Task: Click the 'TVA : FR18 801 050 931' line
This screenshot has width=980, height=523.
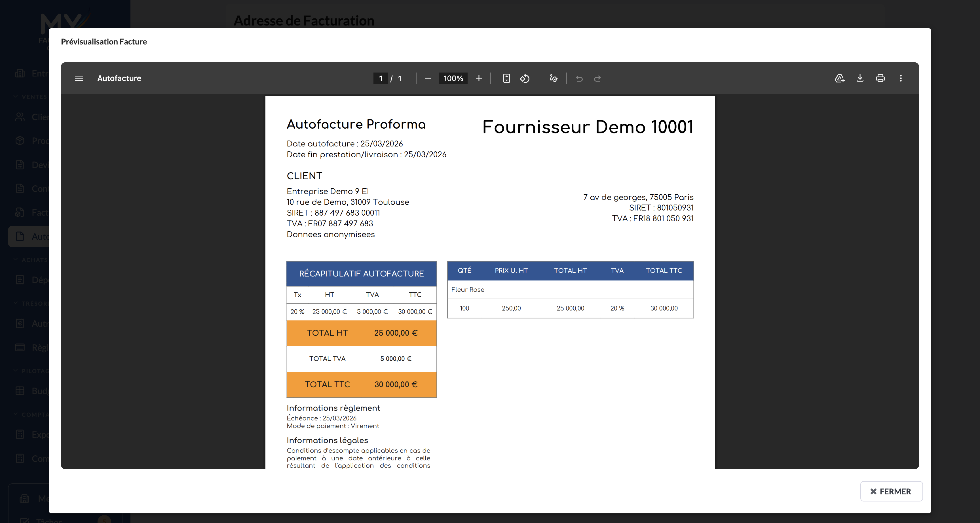Action: 653,218
